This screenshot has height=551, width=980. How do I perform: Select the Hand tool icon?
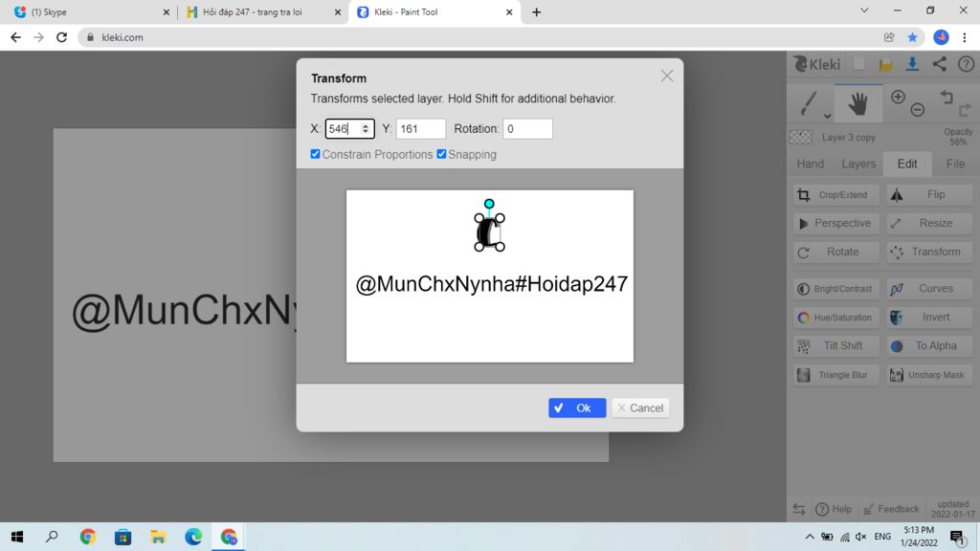tap(858, 103)
